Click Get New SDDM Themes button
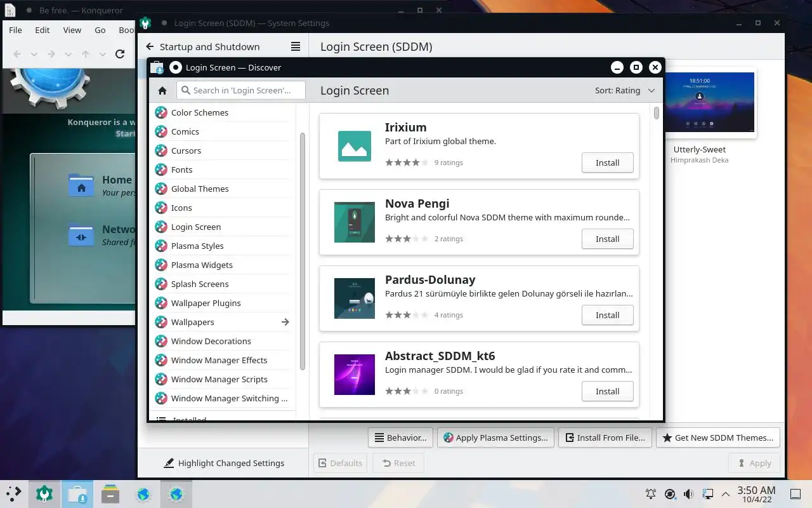The width and height of the screenshot is (812, 508). 717,438
